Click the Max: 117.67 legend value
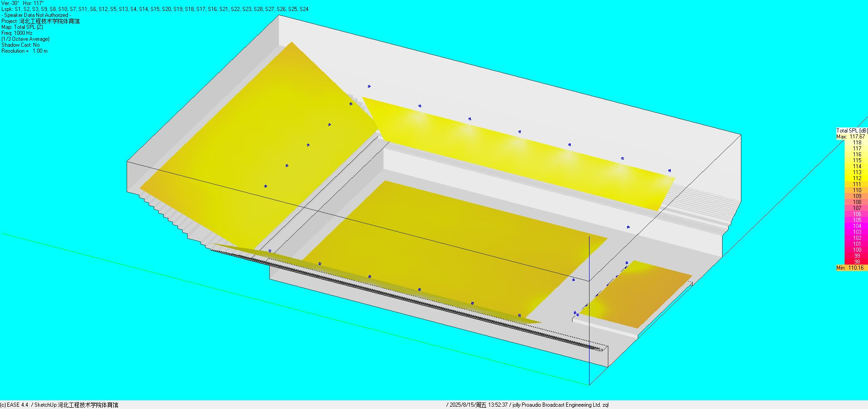Image resolution: width=868 pixels, height=409 pixels. (x=851, y=137)
